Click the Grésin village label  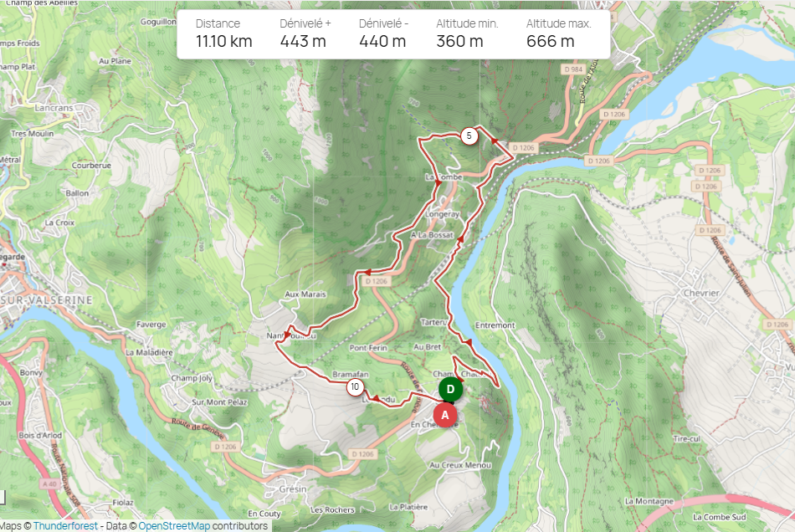point(293,489)
